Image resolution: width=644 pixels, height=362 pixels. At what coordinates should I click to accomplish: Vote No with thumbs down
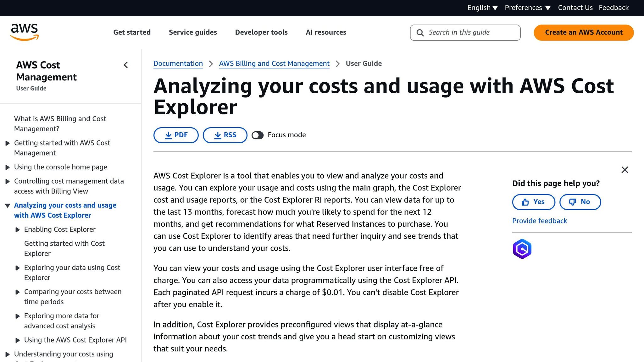tap(580, 202)
